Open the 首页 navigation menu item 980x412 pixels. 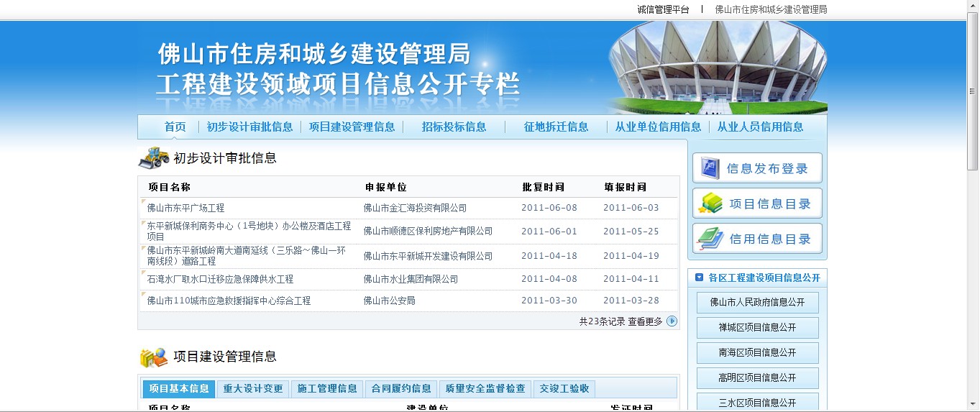click(x=175, y=127)
